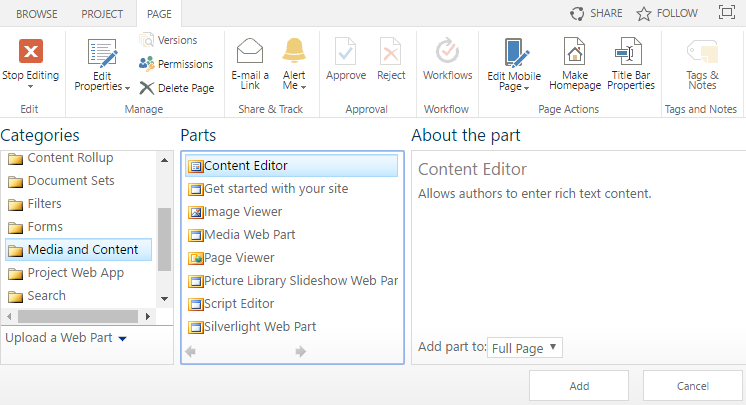Follow this site using the star

pyautogui.click(x=643, y=13)
